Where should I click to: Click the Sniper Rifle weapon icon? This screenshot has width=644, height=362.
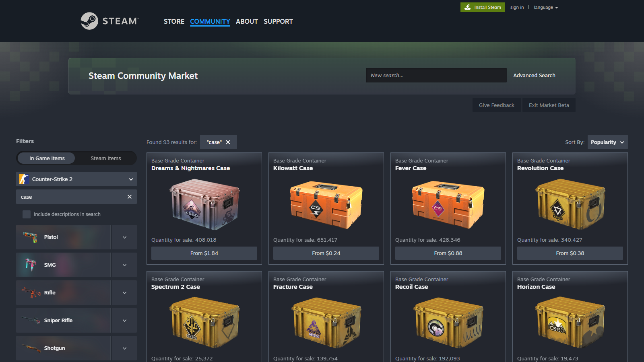click(31, 320)
